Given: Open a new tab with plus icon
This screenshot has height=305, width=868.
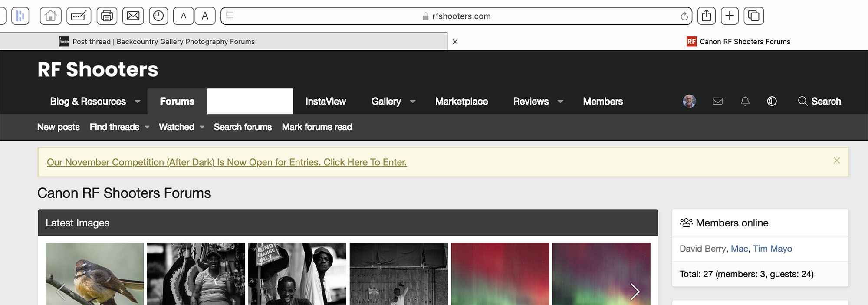Looking at the screenshot, I should [x=730, y=16].
